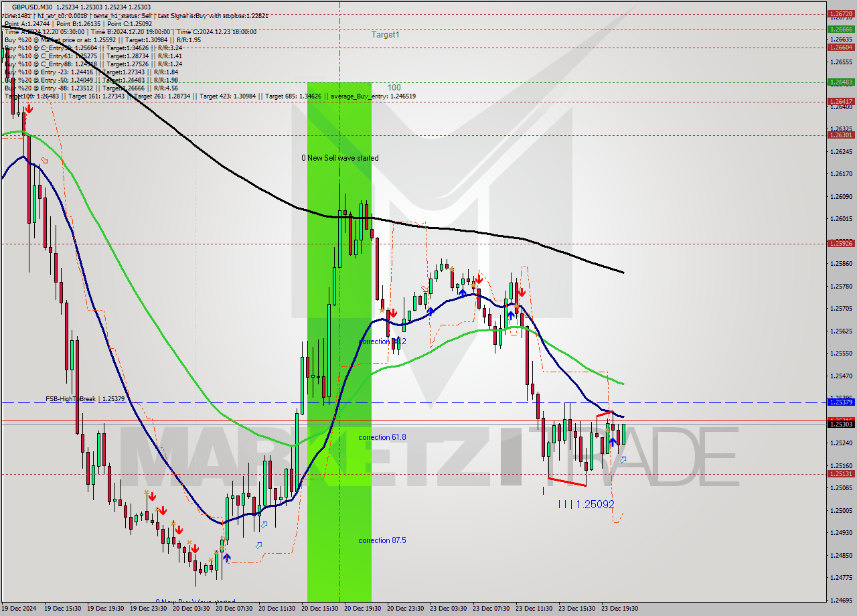Select the '0 New Sell wave started' annotation
This screenshot has height=616, width=857.
coord(339,158)
